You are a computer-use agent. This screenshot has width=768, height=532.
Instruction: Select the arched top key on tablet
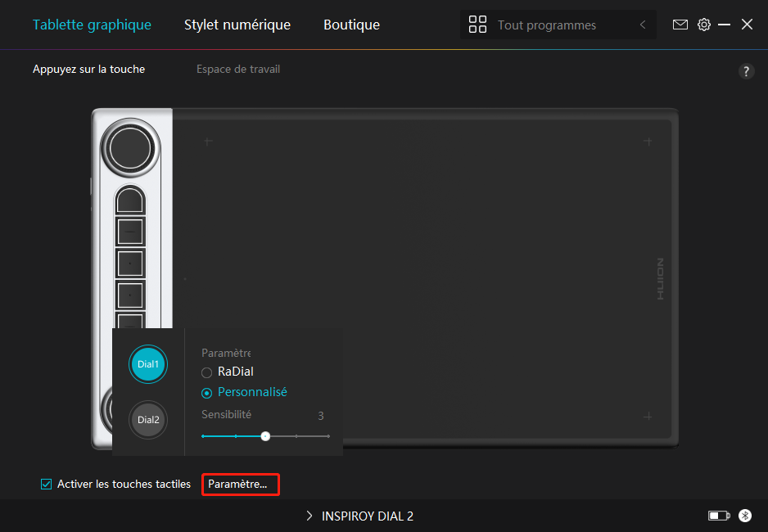[130, 200]
